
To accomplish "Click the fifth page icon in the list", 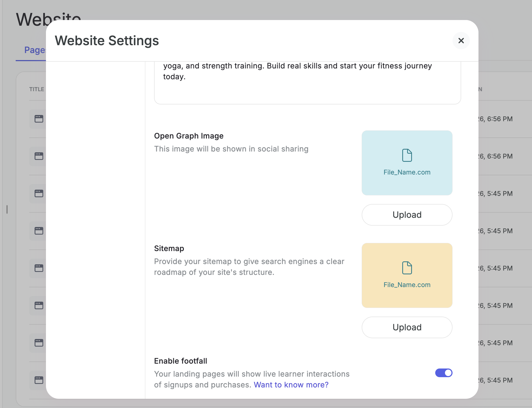I will click(x=39, y=268).
